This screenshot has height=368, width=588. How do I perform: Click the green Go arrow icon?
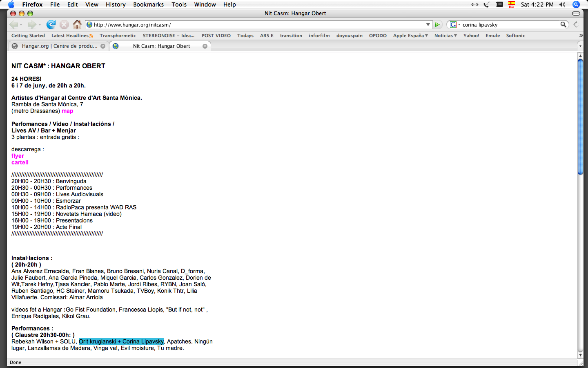tap(437, 25)
